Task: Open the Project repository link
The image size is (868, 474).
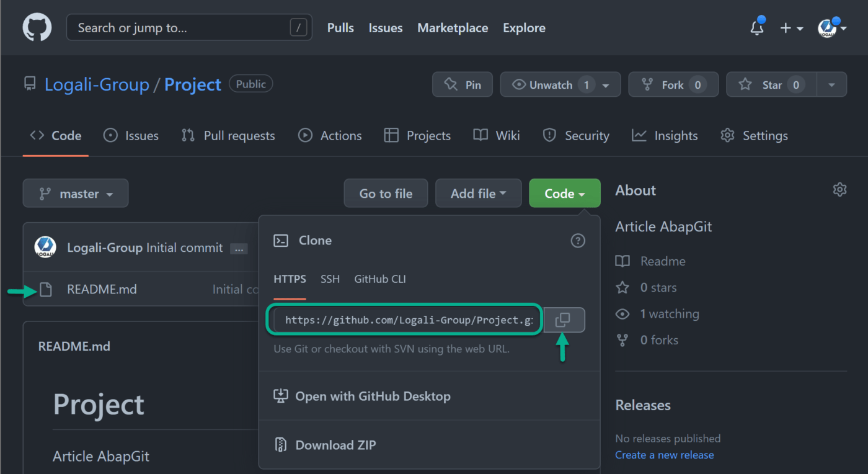Action: 193,85
